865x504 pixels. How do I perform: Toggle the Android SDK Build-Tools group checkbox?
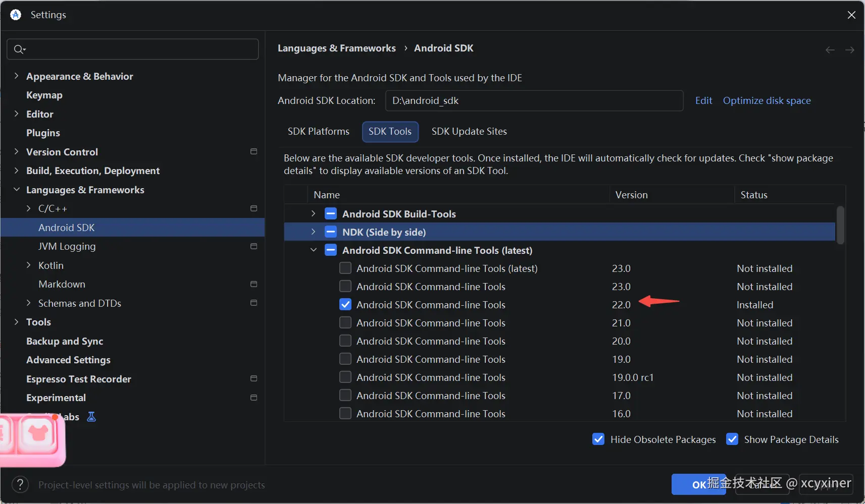331,214
